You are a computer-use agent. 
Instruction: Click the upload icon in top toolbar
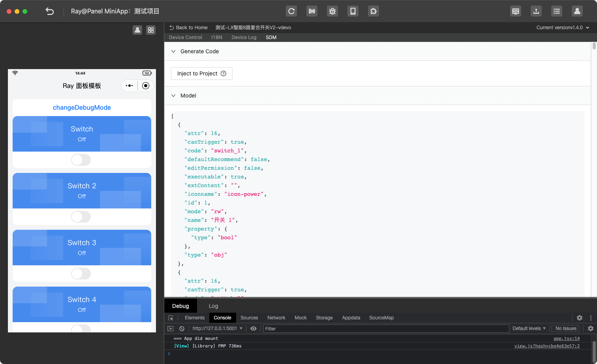point(536,11)
